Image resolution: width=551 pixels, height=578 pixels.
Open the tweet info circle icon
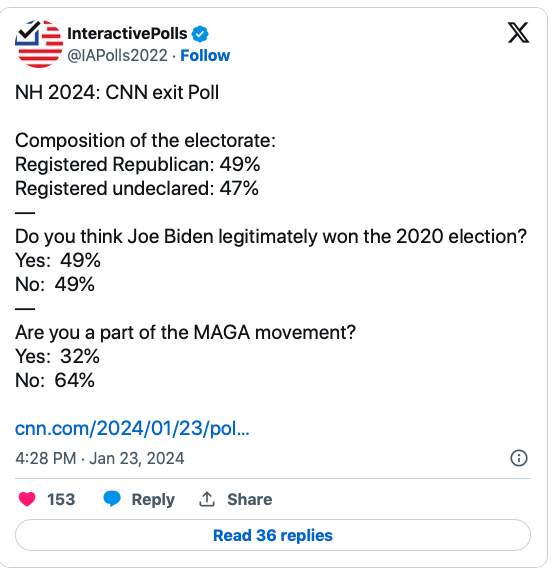(x=519, y=458)
